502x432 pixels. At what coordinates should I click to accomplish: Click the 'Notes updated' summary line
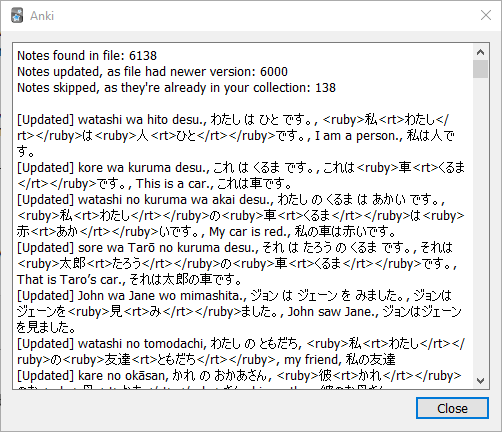[152, 71]
